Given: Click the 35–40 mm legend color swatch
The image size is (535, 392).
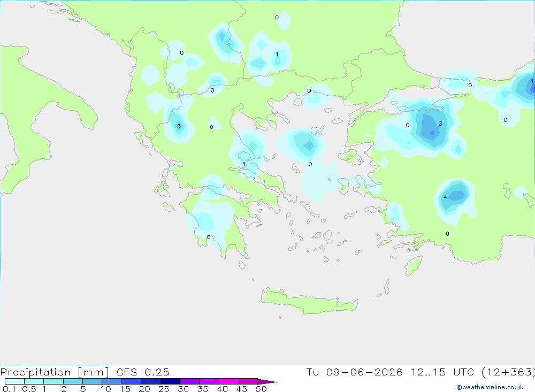Looking at the screenshot, I should pyautogui.click(x=209, y=381).
